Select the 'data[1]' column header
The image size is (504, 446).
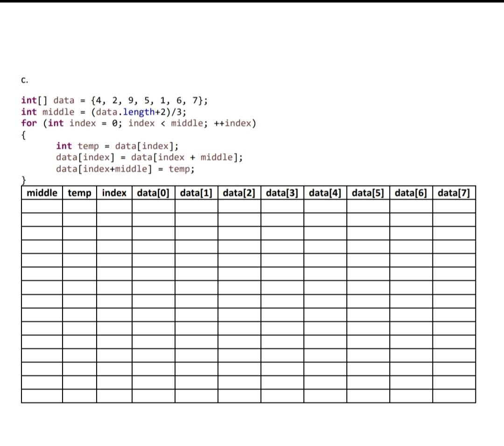(196, 193)
